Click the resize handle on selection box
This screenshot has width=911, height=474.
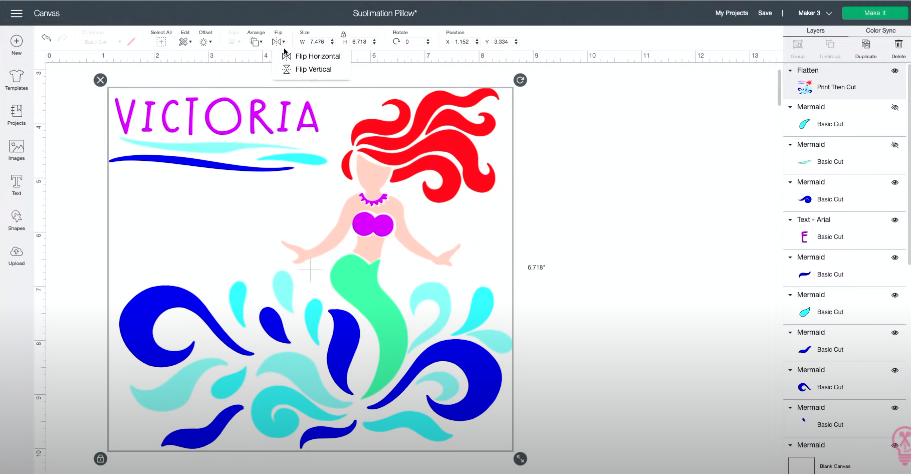pos(520,459)
